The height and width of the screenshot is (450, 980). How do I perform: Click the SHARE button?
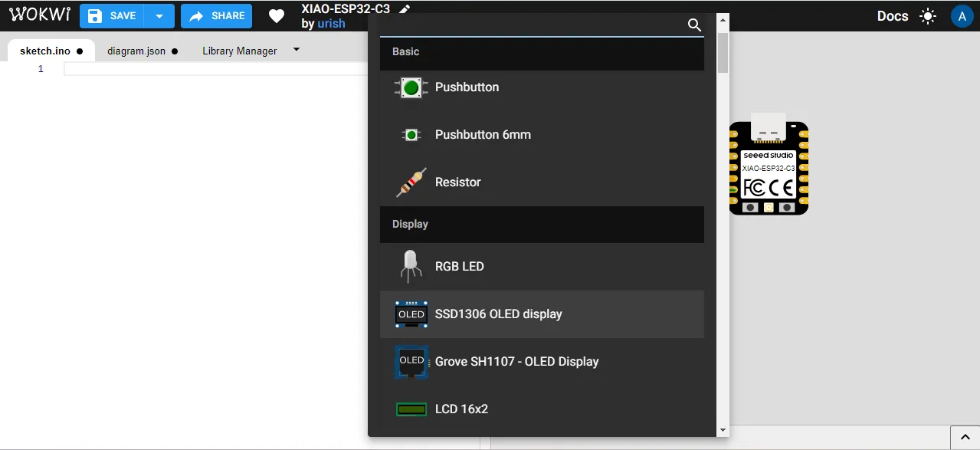click(x=217, y=16)
